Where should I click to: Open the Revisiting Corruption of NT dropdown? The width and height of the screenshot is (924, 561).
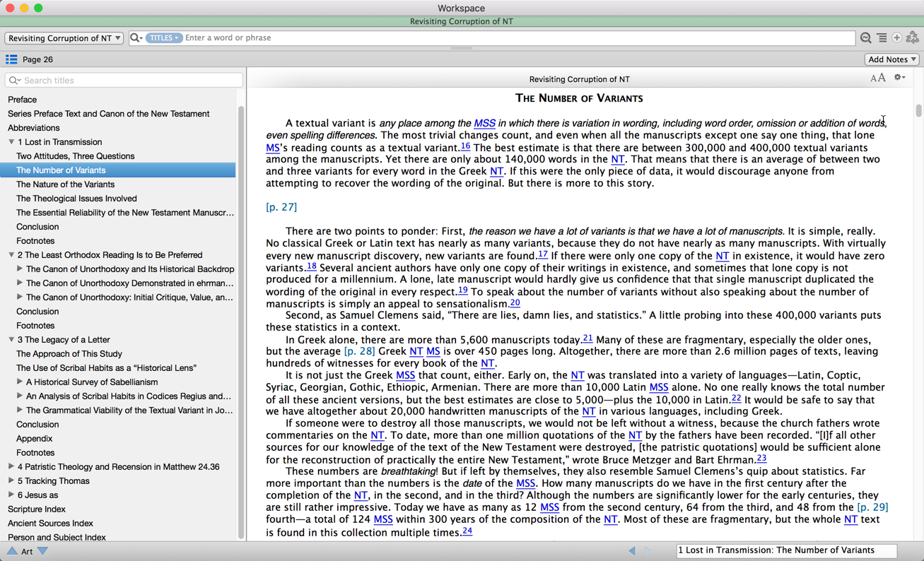click(x=64, y=38)
